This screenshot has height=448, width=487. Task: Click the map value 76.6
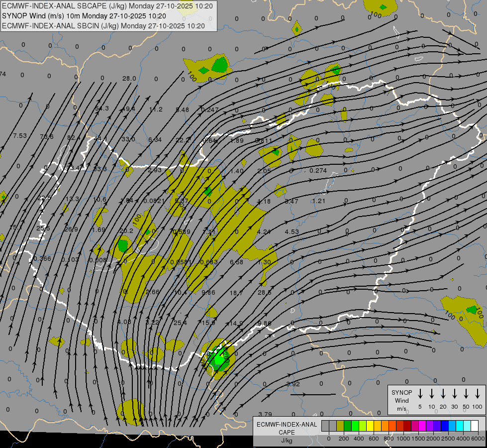click(47, 136)
